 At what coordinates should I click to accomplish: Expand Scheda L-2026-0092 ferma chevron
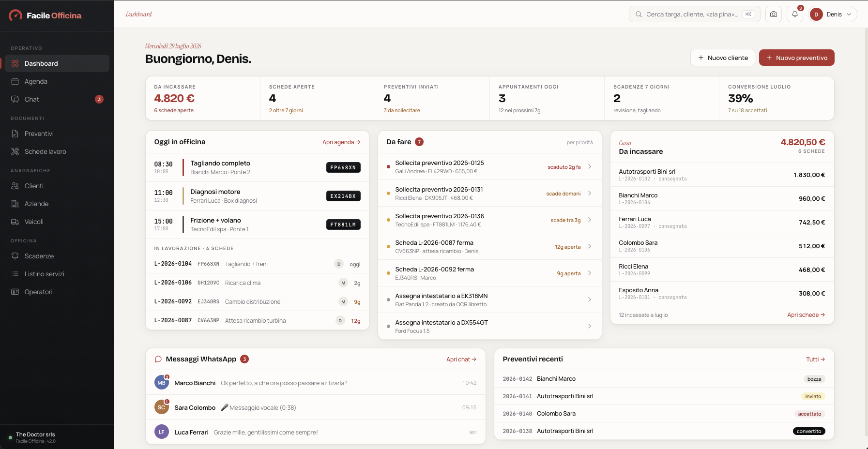590,273
